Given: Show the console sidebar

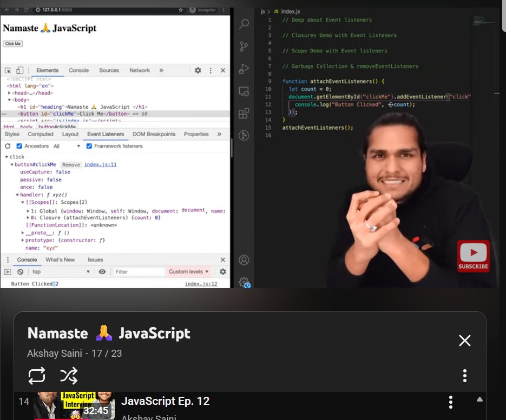Looking at the screenshot, I should (x=8, y=272).
